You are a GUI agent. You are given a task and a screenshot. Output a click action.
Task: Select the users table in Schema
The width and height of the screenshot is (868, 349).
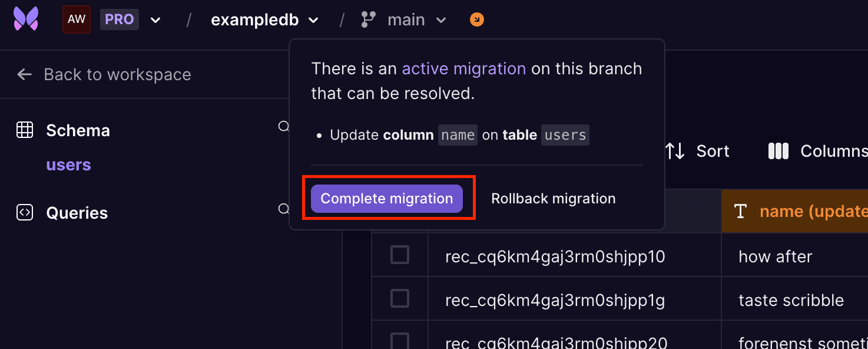tap(68, 165)
